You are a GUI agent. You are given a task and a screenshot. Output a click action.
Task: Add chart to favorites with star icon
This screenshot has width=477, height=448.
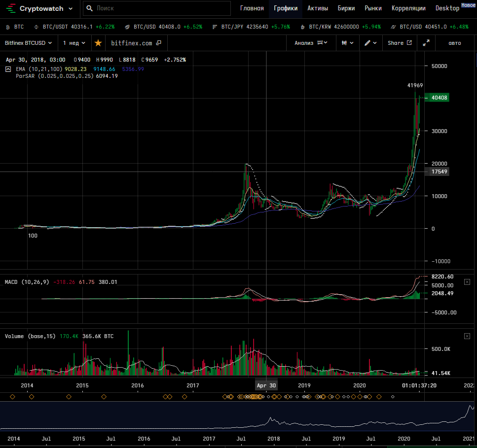point(98,43)
